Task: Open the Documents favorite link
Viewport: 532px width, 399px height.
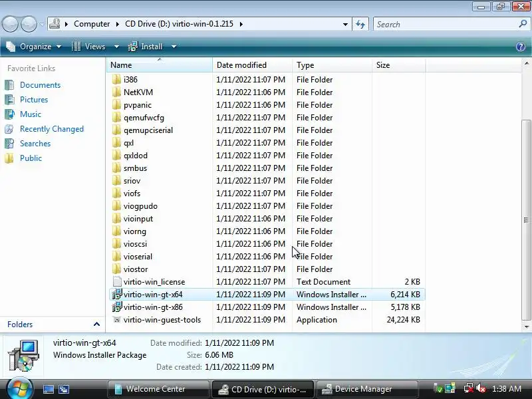Action: (40, 85)
